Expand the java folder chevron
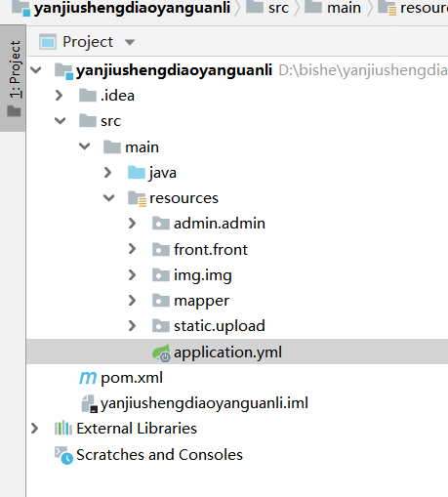Viewport: 448px width, 497px height. pyautogui.click(x=107, y=172)
